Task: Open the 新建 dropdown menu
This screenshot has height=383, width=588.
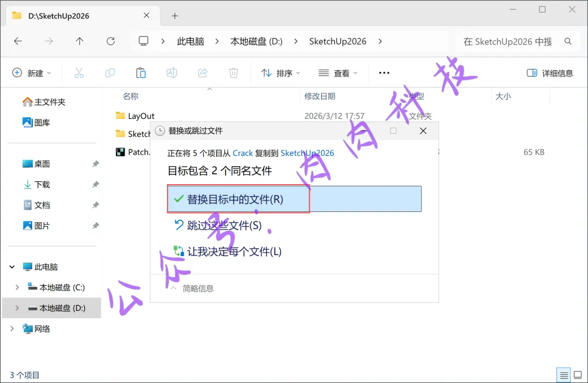Action: [32, 73]
